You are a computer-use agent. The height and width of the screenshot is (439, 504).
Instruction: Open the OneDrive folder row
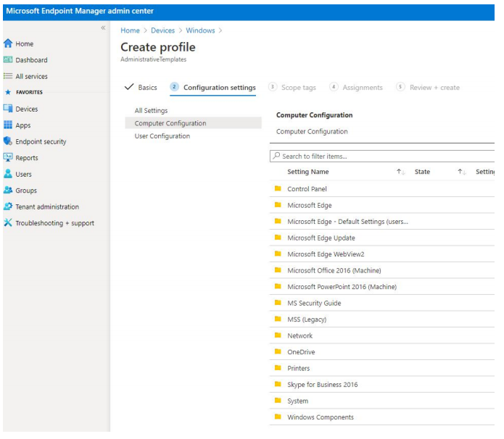[x=382, y=351]
